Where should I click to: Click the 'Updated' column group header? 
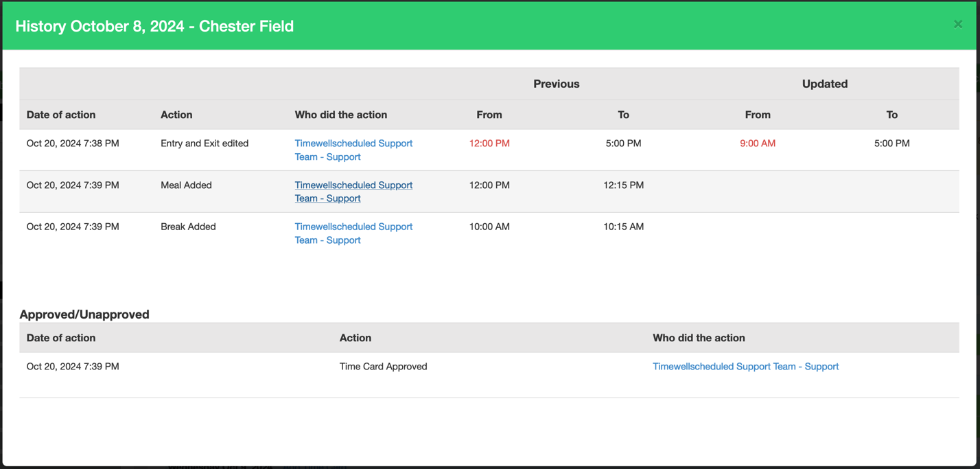[x=824, y=84]
